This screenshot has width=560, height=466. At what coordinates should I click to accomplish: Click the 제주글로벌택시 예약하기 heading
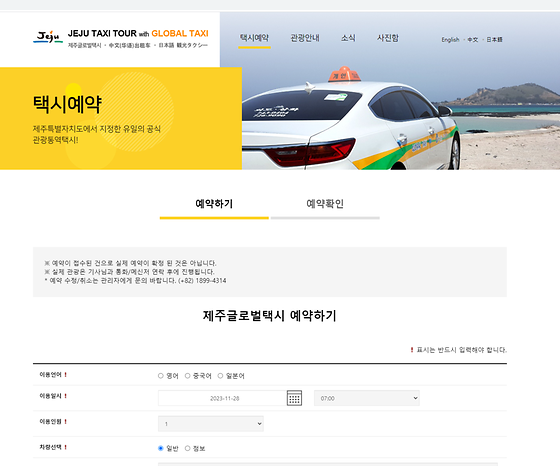pos(270,316)
